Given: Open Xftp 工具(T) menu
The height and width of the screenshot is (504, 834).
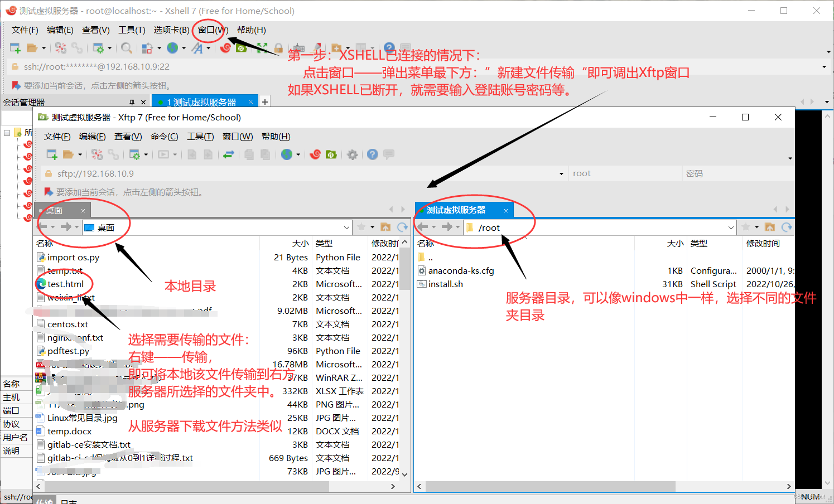Looking at the screenshot, I should 200,137.
